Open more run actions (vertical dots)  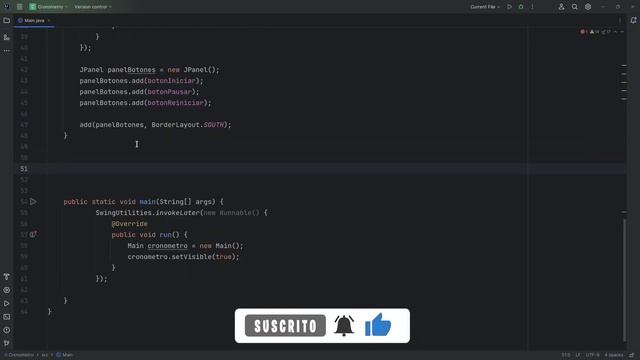(532, 7)
